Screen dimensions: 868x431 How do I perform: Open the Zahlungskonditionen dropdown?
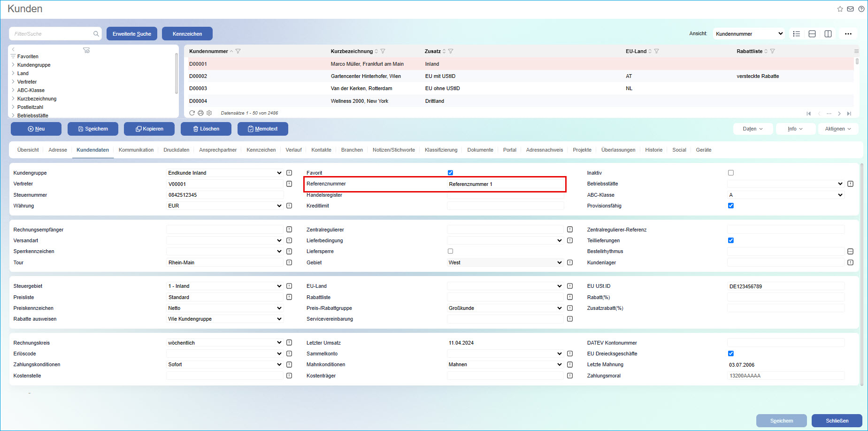[224, 364]
